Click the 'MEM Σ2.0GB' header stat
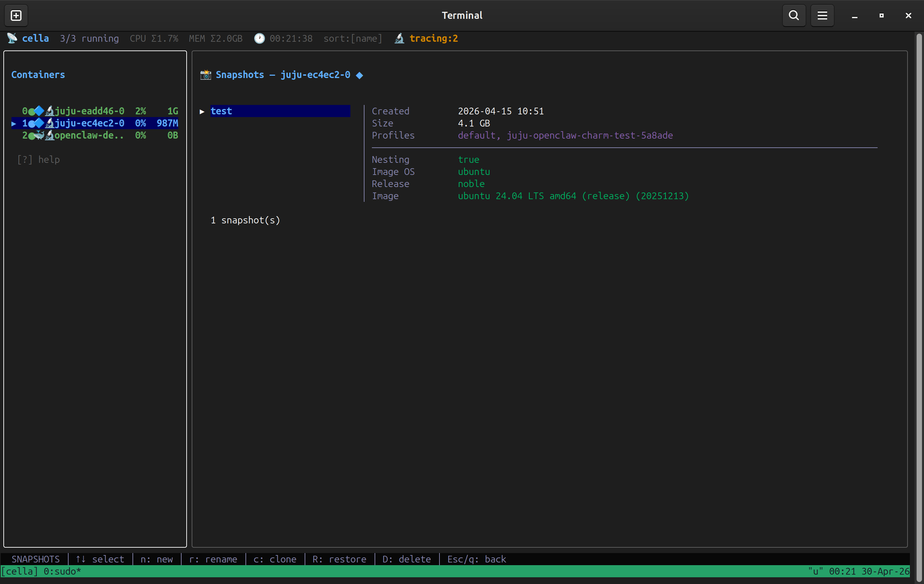The image size is (924, 584). pyautogui.click(x=216, y=38)
